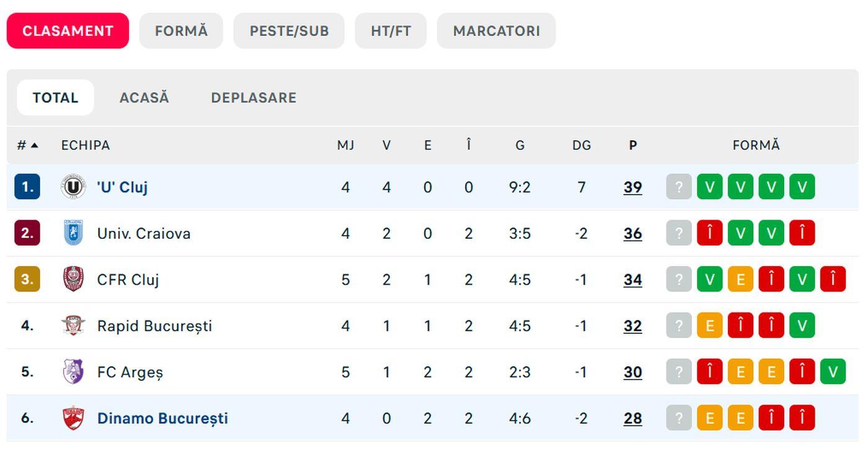Click the Rapid București team logo
Viewport: 868px width, 456px height.
coord(73,326)
